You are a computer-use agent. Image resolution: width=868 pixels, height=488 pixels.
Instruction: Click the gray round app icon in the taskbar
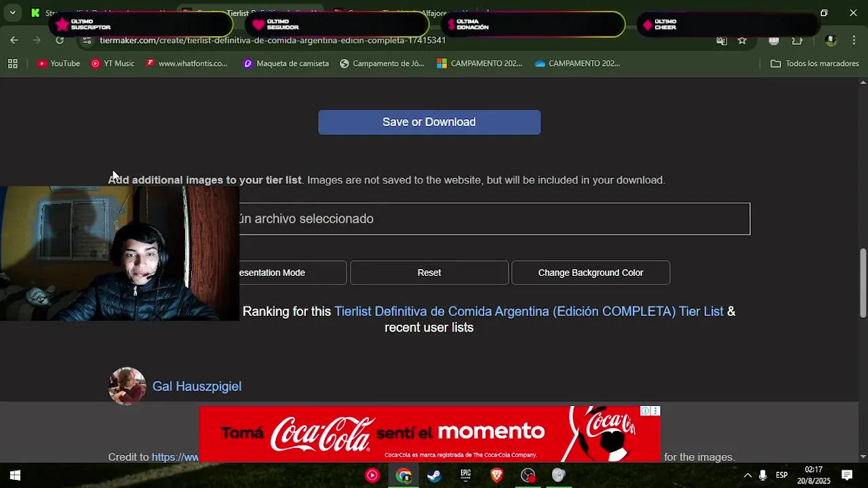558,475
